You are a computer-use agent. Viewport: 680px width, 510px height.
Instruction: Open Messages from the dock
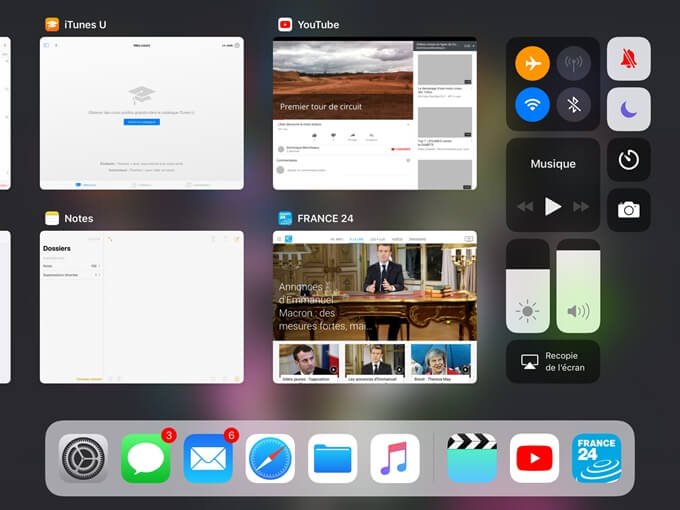[x=146, y=458]
